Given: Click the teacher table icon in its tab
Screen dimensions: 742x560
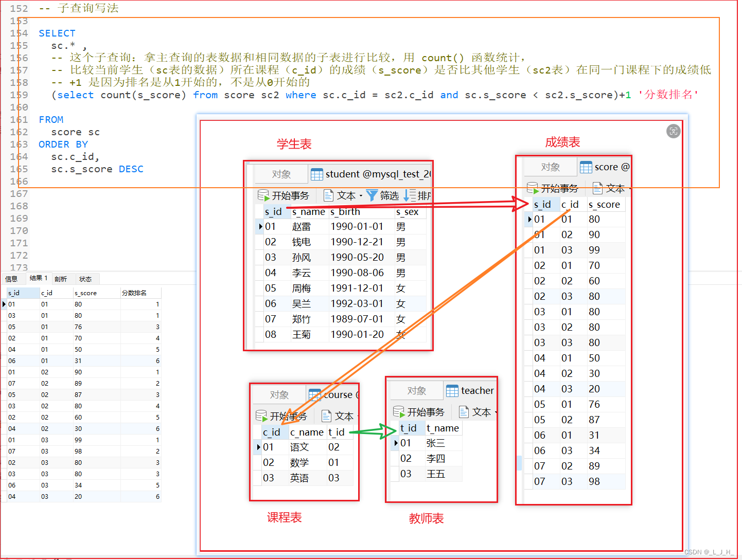Looking at the screenshot, I should [x=452, y=391].
